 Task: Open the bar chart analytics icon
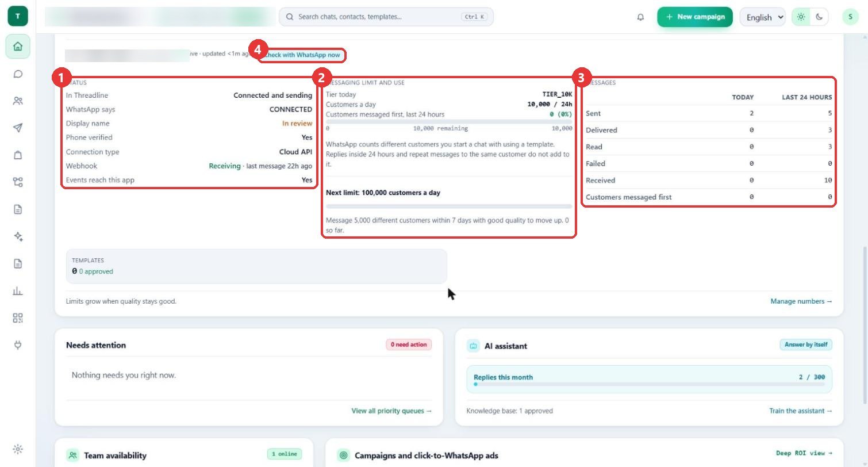coord(18,291)
